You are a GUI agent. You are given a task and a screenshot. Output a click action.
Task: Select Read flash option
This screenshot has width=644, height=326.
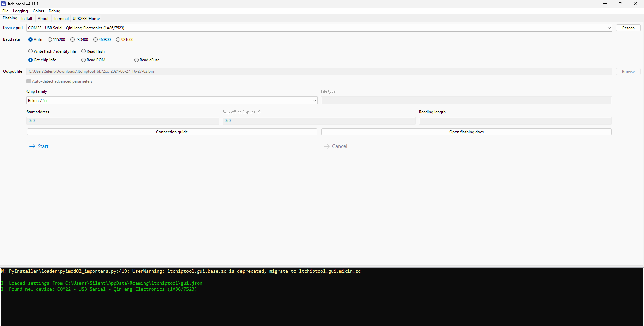click(x=93, y=51)
